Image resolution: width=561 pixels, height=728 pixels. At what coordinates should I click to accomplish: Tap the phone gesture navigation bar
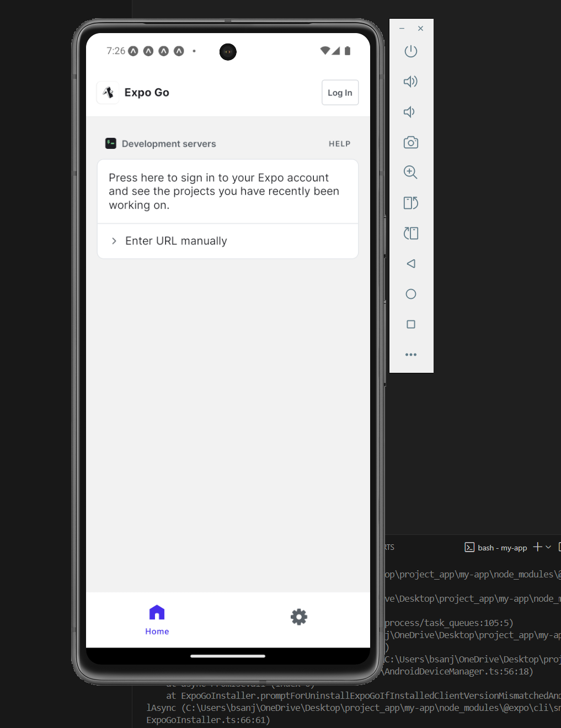click(x=228, y=656)
